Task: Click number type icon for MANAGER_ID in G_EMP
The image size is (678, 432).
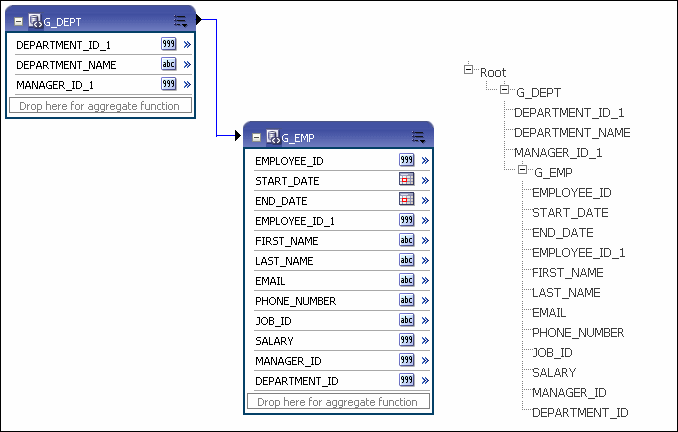Action: tap(406, 360)
